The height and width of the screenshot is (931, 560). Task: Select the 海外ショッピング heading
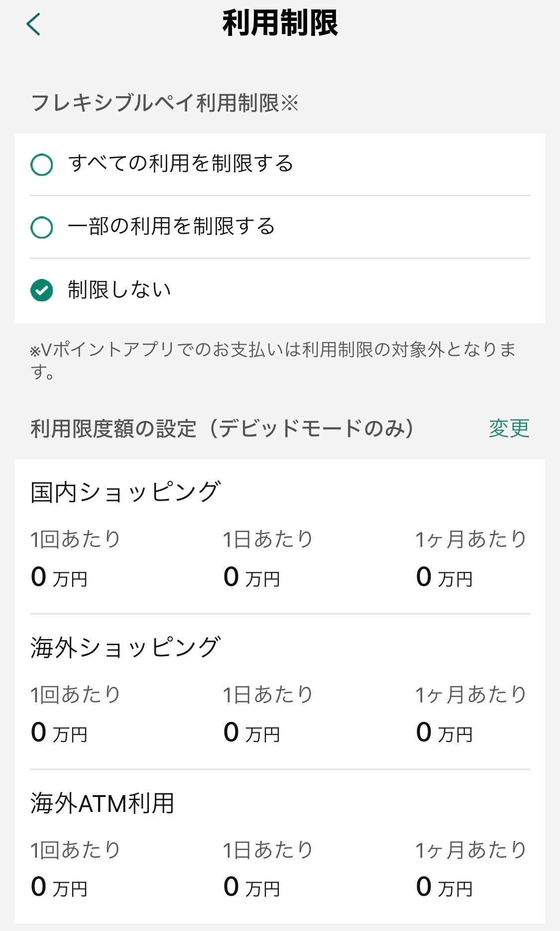pos(125,648)
